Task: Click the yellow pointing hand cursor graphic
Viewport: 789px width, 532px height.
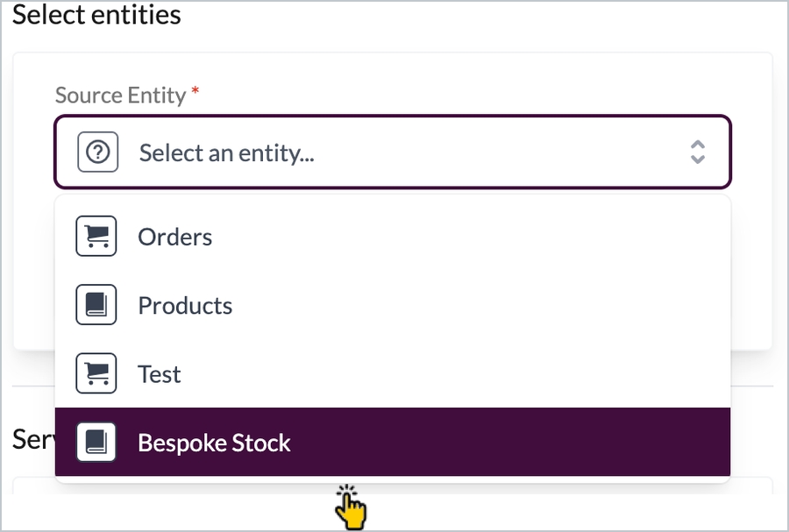Action: [x=352, y=508]
